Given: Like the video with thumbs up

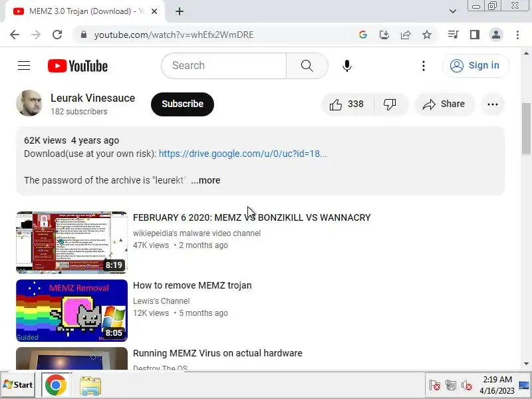Looking at the screenshot, I should pyautogui.click(x=346, y=104).
